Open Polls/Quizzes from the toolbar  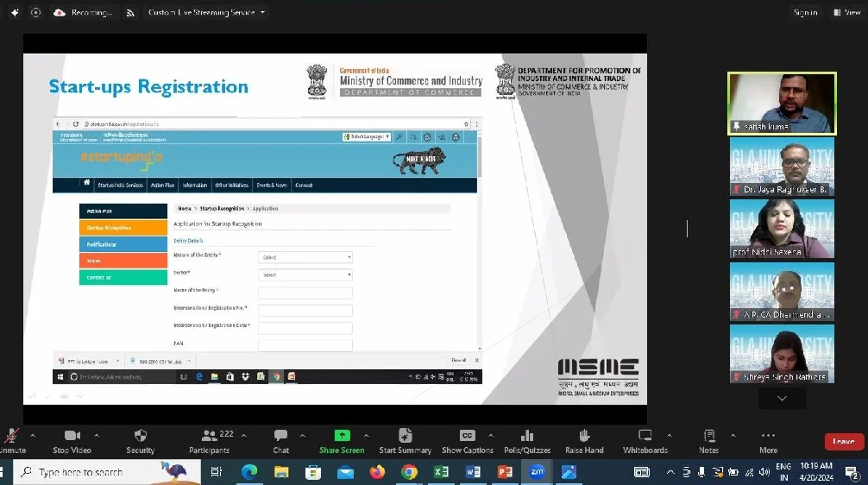526,436
